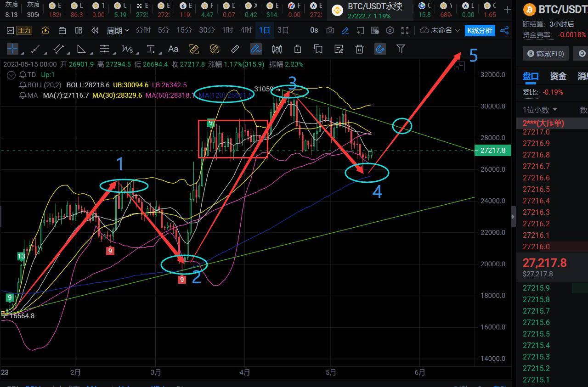Screen dimensions: 588x387
Task: Delete drawings with the trash icon
Action: (x=360, y=49)
